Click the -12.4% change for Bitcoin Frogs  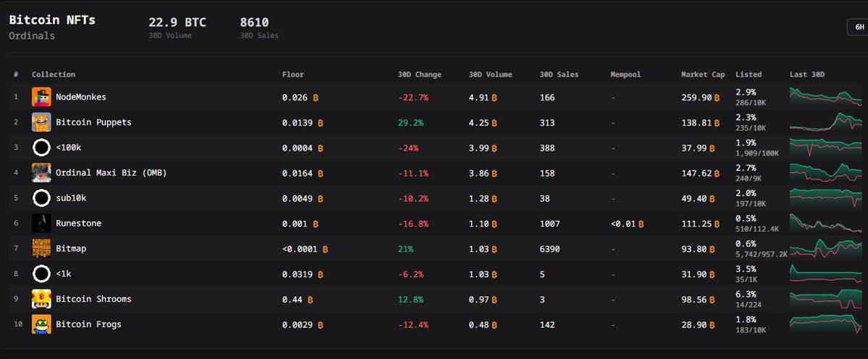pyautogui.click(x=413, y=325)
